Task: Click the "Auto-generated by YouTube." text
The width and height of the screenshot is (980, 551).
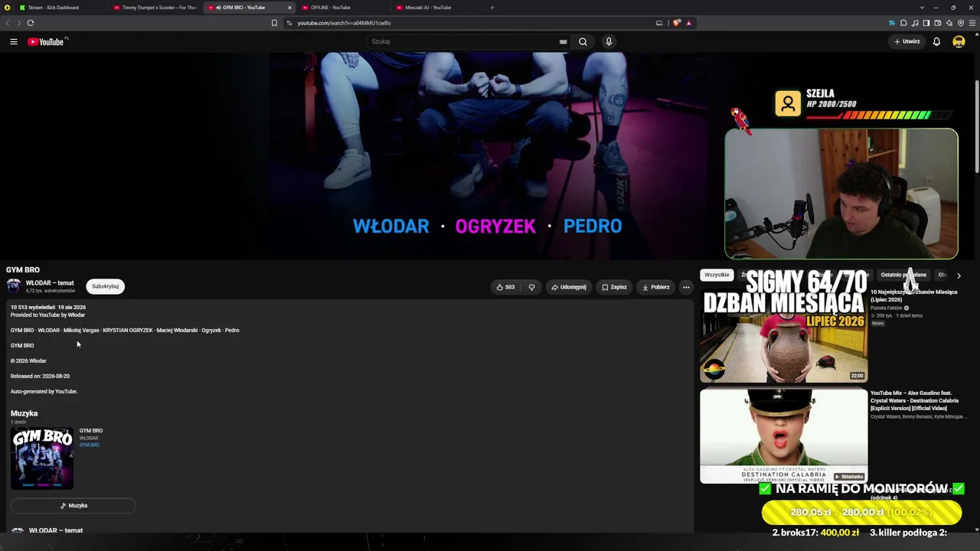Action: (x=44, y=392)
